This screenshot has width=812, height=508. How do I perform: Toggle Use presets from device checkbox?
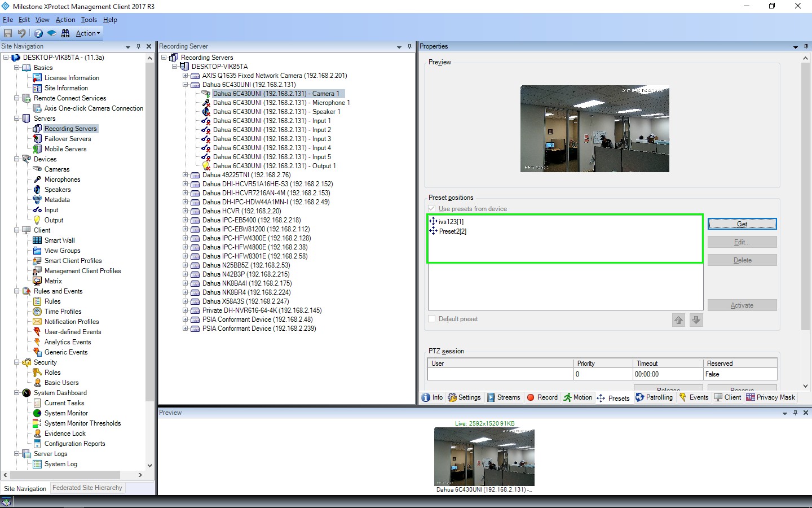click(432, 209)
